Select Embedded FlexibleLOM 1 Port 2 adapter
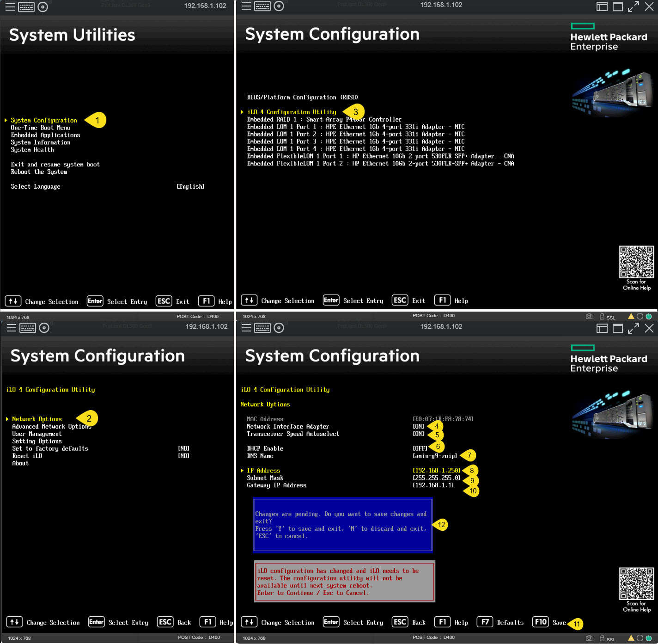This screenshot has height=644, width=658. 380,164
